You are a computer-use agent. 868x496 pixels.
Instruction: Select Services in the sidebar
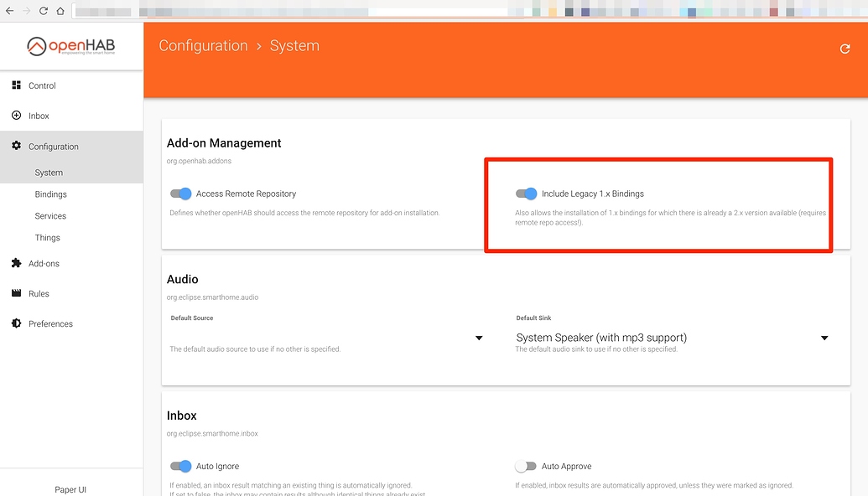click(50, 216)
